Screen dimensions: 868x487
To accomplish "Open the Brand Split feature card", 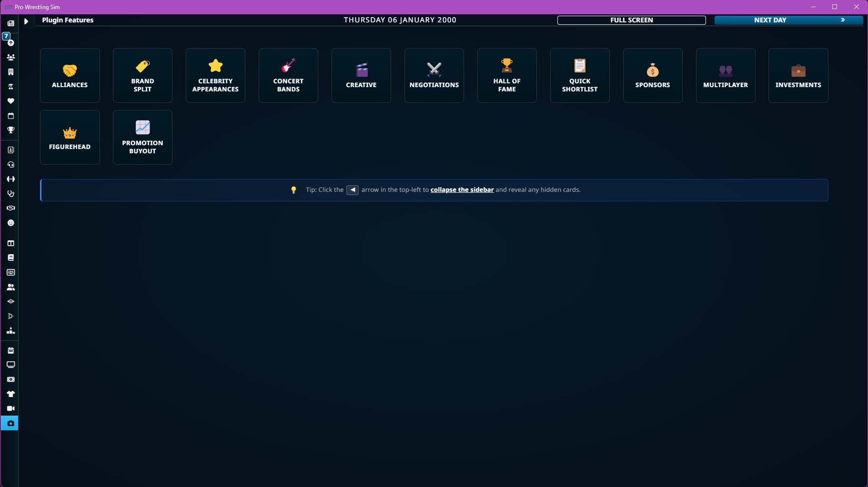I will pyautogui.click(x=142, y=75).
